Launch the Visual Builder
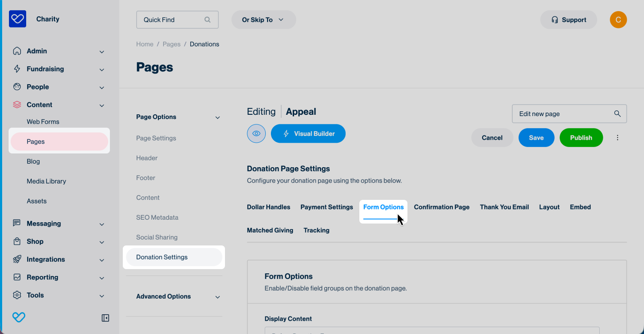The height and width of the screenshot is (334, 644). coord(308,133)
